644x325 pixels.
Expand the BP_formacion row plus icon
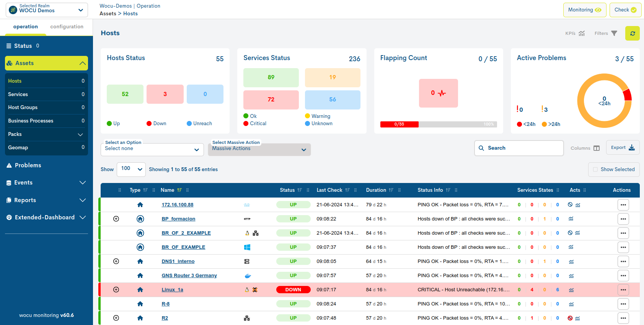(116, 219)
